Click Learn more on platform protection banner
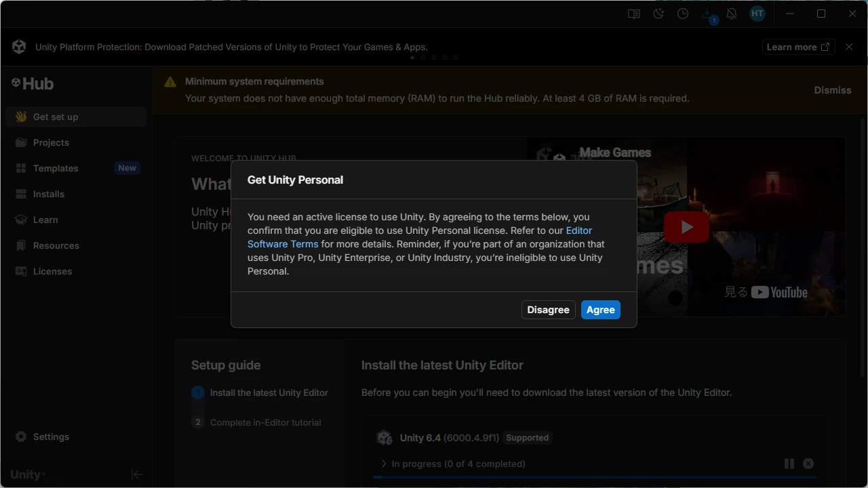The image size is (868, 488). 797,47
